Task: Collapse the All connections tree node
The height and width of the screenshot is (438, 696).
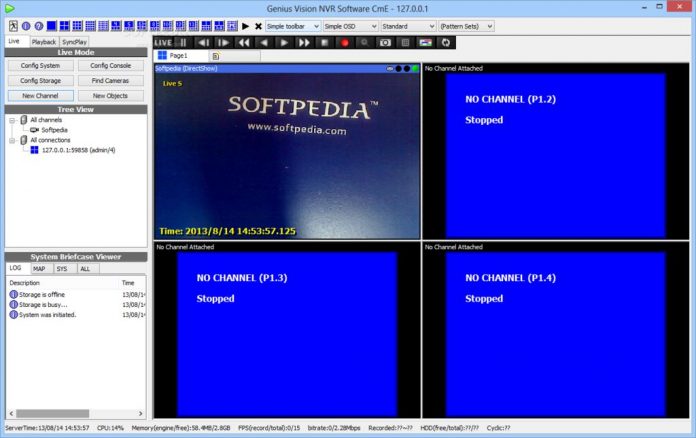Action: [x=12, y=140]
